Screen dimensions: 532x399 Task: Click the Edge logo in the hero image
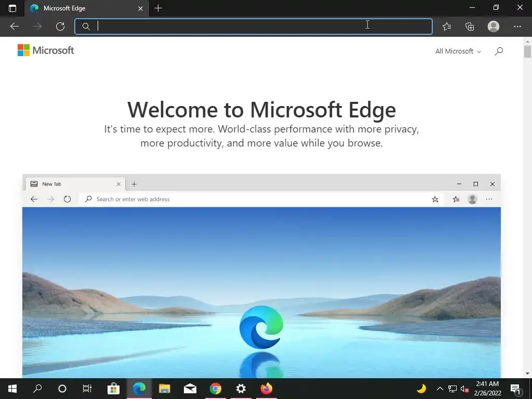click(x=261, y=327)
